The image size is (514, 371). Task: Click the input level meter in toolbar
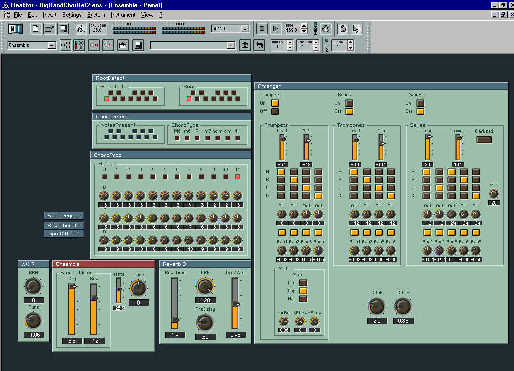[x=134, y=30]
